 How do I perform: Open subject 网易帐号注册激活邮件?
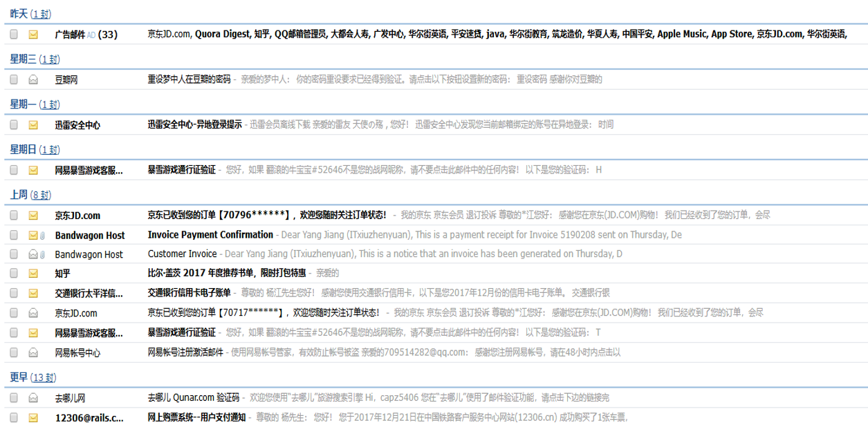tap(185, 352)
